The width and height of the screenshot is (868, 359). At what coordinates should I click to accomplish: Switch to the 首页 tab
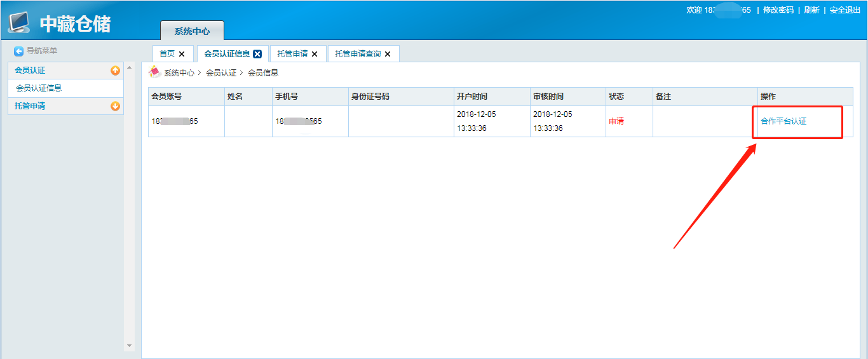click(x=167, y=54)
